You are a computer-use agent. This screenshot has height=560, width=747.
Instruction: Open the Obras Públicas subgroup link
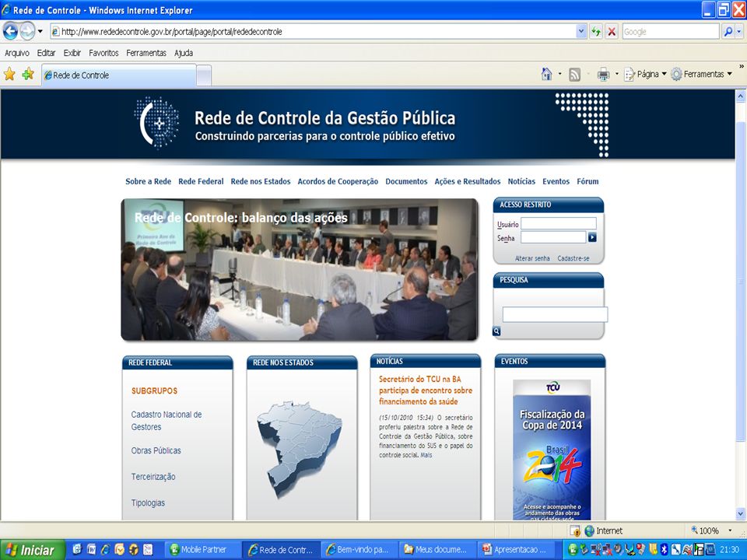tap(156, 450)
